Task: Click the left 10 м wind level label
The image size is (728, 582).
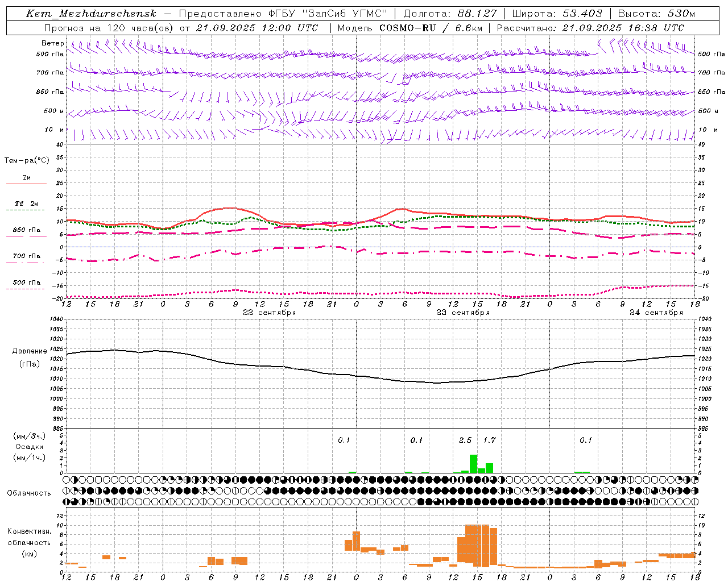Action: pos(55,130)
